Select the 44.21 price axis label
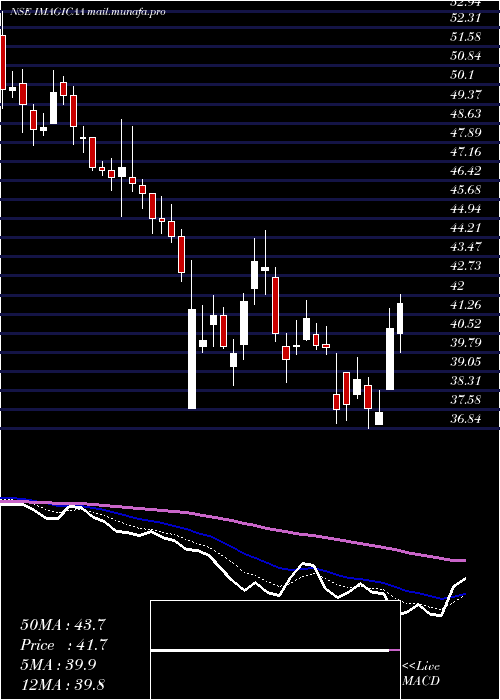 [x=465, y=228]
